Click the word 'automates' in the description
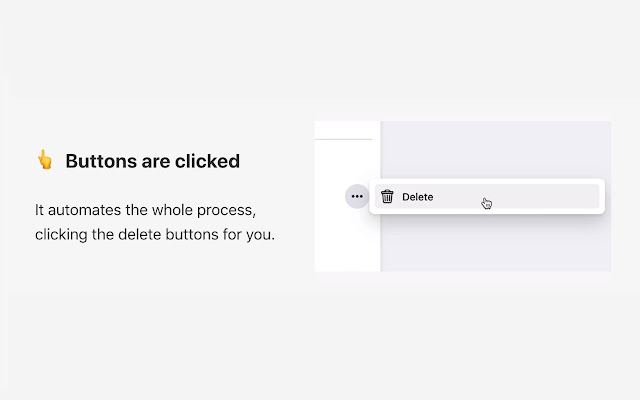 84,212
